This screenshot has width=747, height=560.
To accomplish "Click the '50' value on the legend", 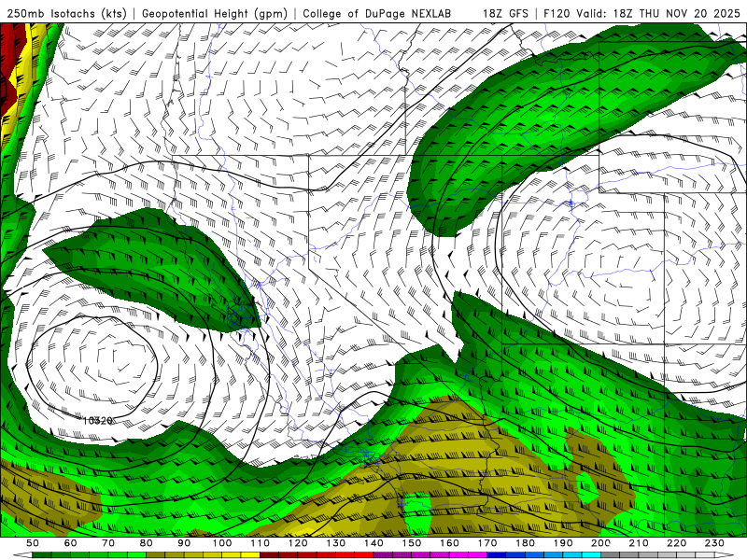I will click(33, 543).
